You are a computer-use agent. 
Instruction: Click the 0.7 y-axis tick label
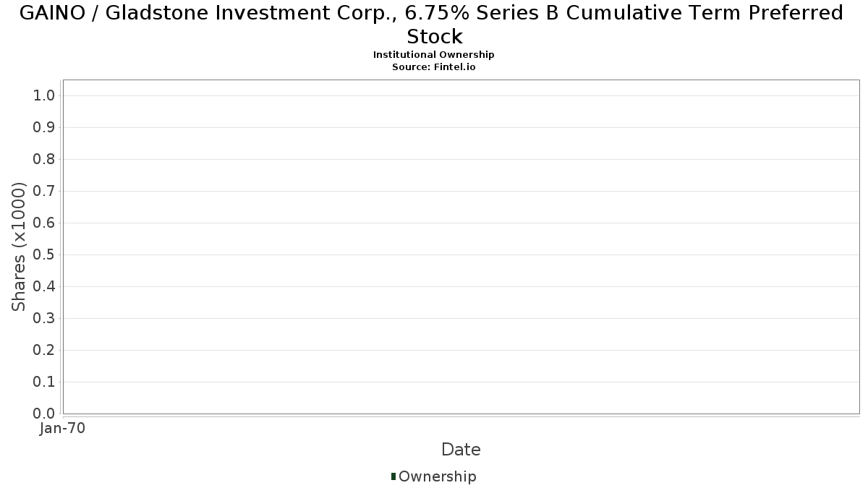pyautogui.click(x=44, y=192)
